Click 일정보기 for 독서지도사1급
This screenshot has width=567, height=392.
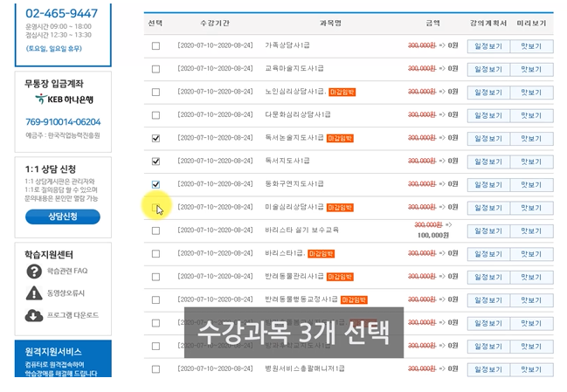488,162
